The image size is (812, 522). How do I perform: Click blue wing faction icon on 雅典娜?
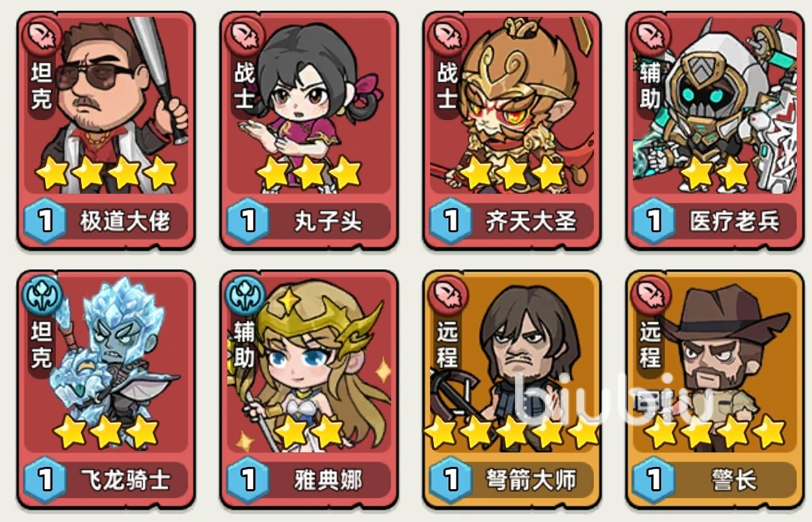pyautogui.click(x=244, y=295)
